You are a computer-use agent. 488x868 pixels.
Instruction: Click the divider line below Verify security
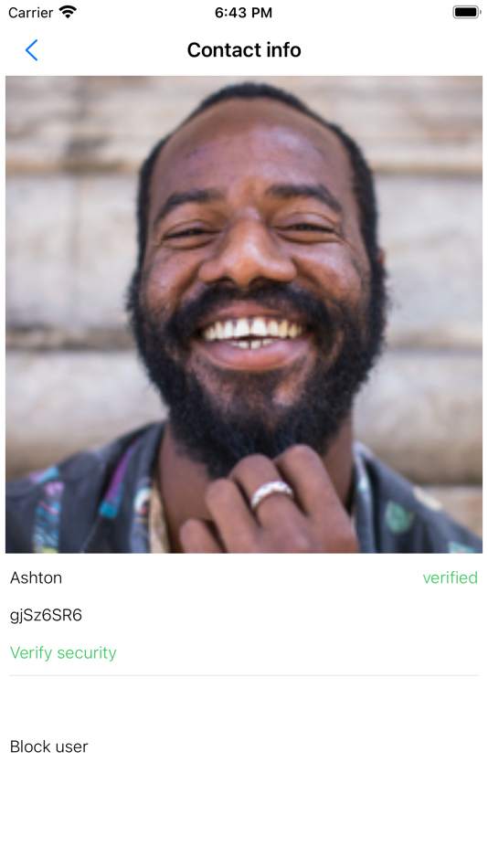point(244,675)
